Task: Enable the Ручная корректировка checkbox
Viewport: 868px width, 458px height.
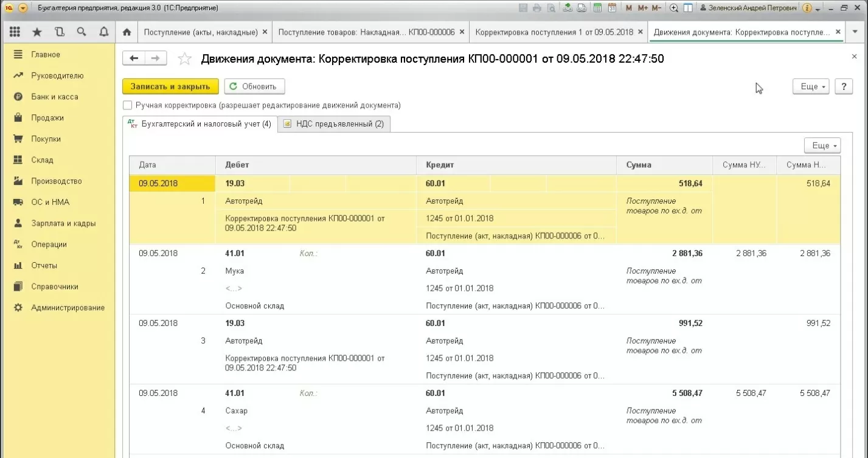Action: [128, 105]
